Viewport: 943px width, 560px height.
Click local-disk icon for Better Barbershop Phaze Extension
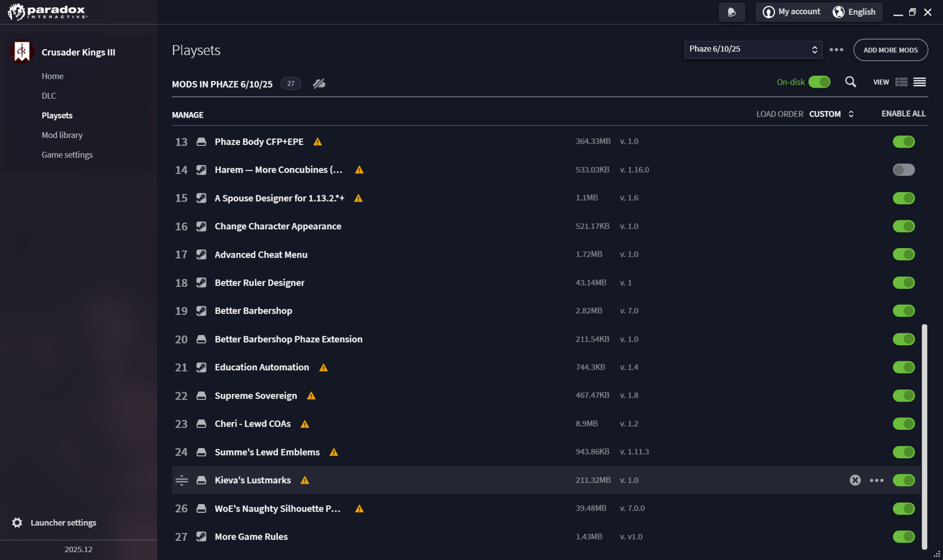201,339
